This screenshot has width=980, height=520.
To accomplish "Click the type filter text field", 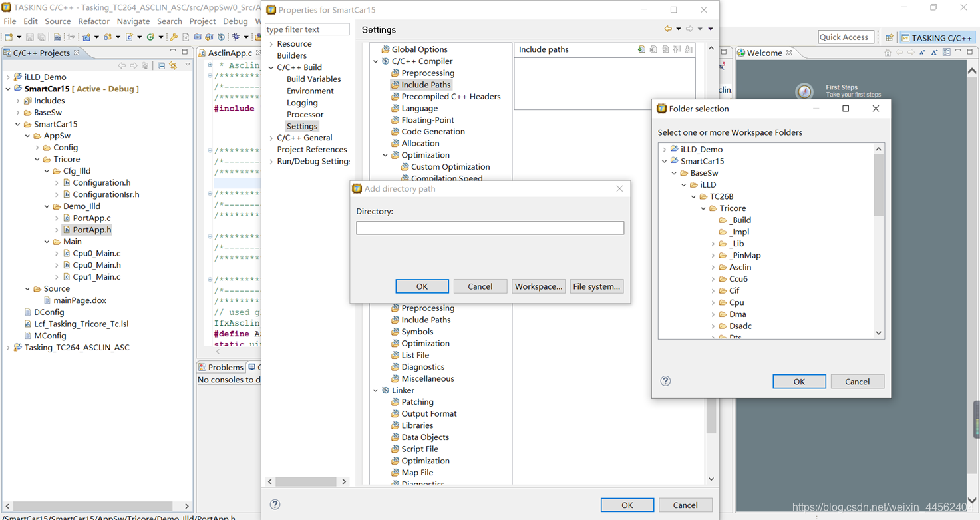I will [307, 29].
